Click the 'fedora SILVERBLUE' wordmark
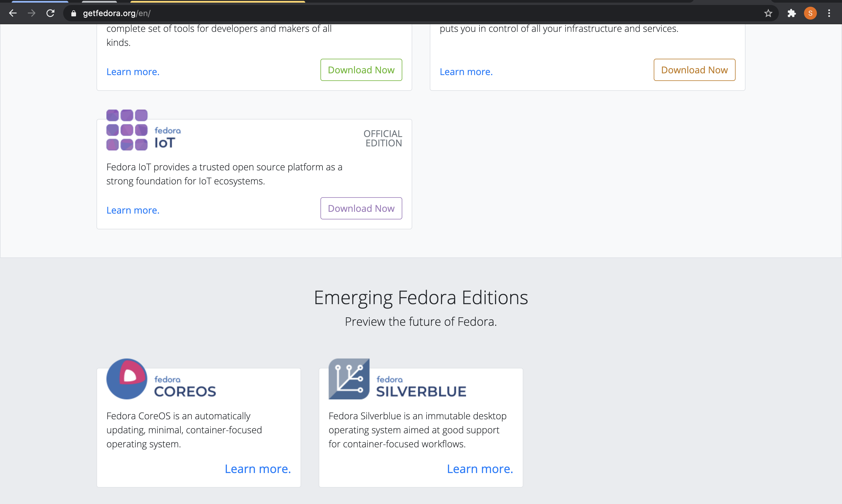 (421, 386)
